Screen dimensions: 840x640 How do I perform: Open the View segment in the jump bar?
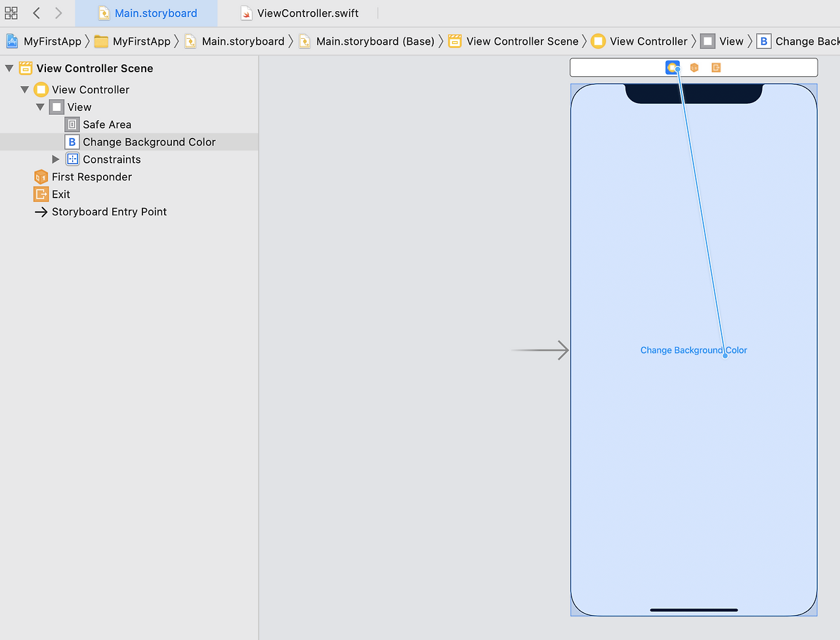click(x=723, y=41)
